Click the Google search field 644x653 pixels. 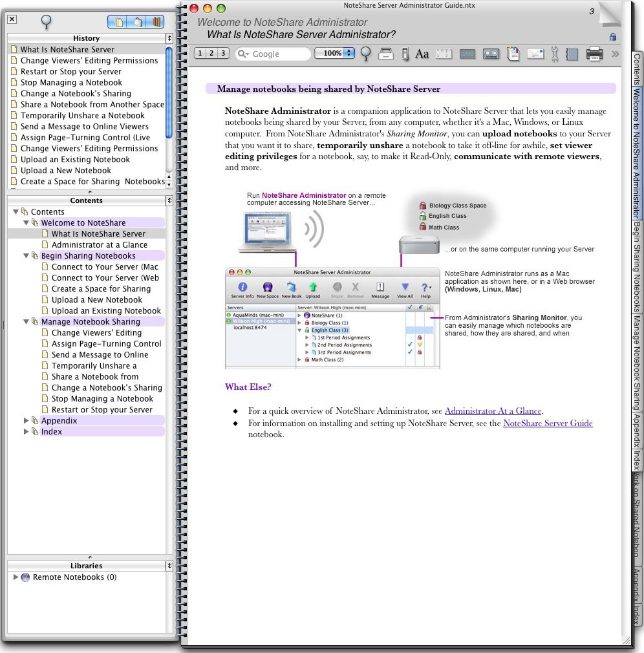[274, 54]
